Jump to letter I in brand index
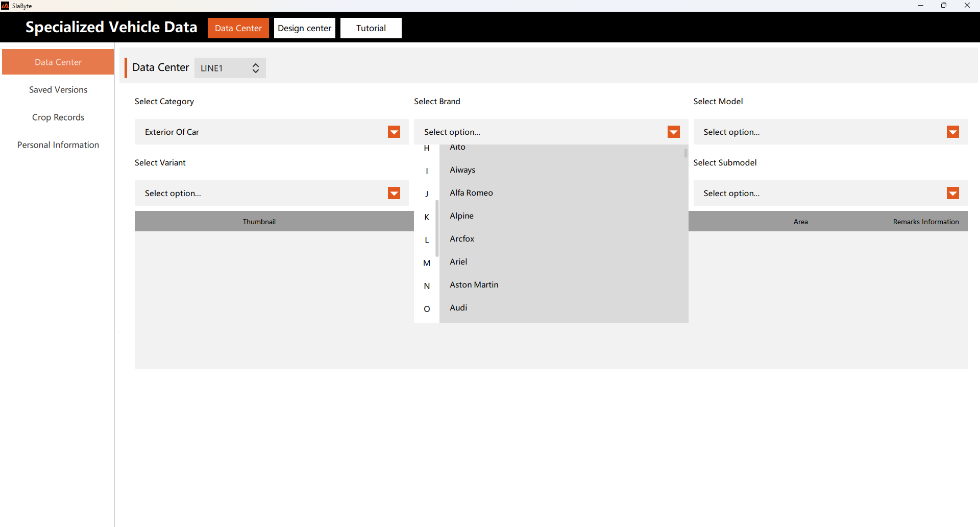 tap(427, 171)
